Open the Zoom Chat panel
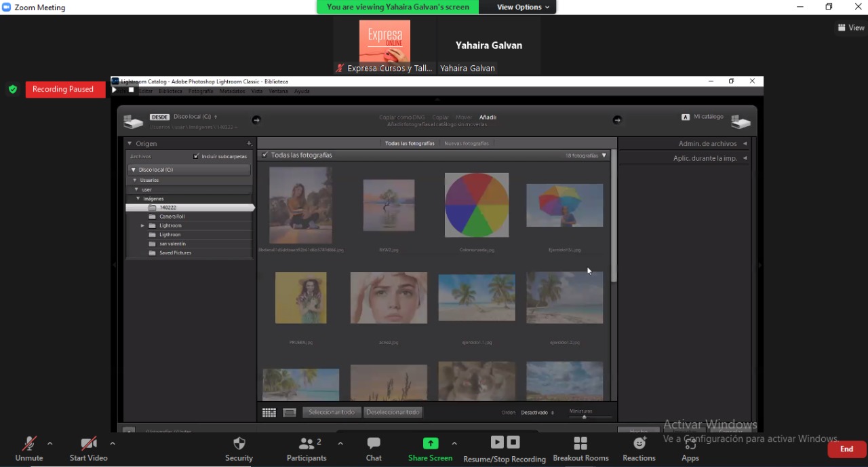The width and height of the screenshot is (868, 467). point(374,449)
